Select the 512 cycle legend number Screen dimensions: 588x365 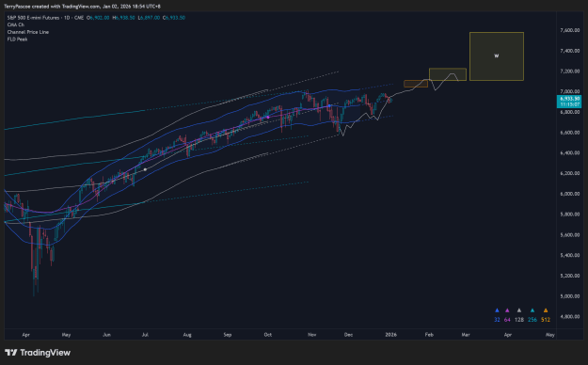click(546, 320)
